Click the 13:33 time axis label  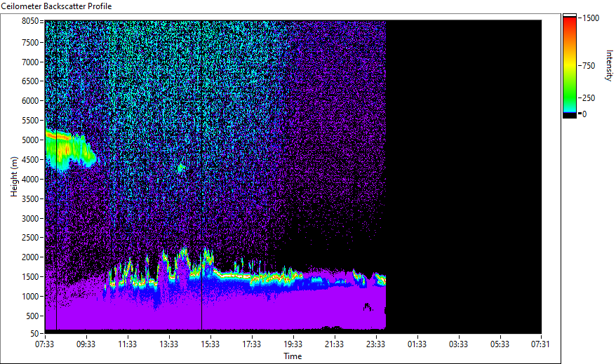168,344
